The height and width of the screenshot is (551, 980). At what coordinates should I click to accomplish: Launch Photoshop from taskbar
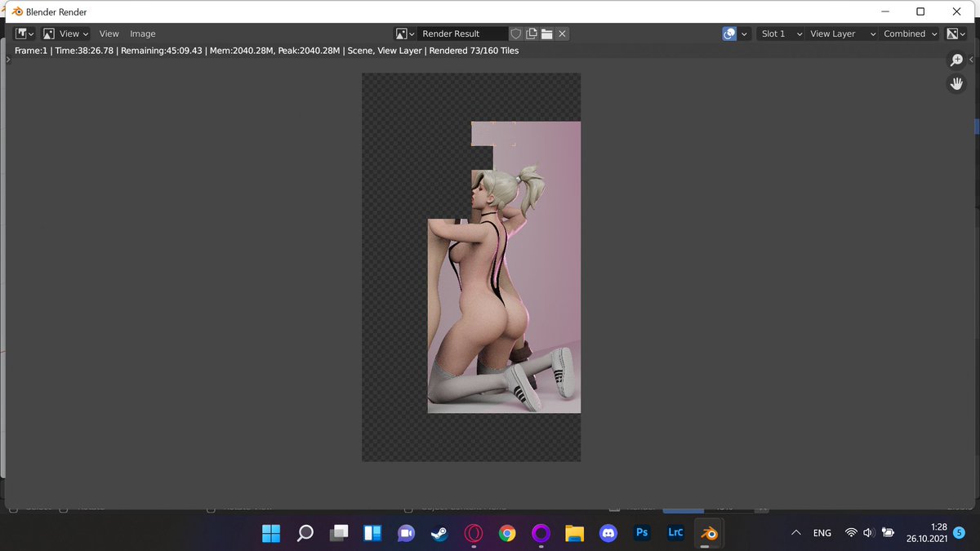(642, 533)
